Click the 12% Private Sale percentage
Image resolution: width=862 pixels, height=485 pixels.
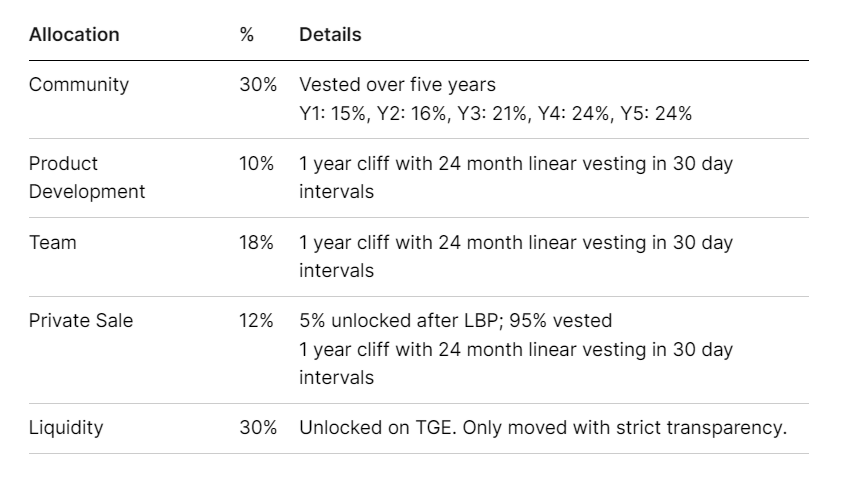(x=256, y=321)
